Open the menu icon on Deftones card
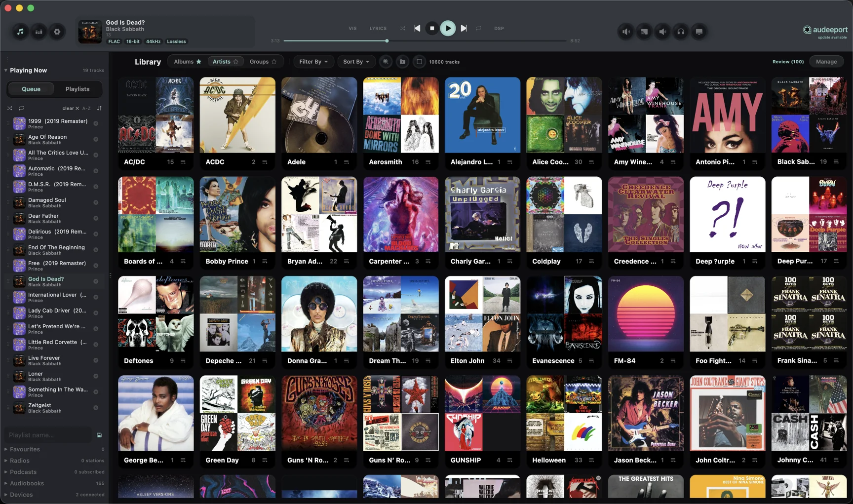 183,361
